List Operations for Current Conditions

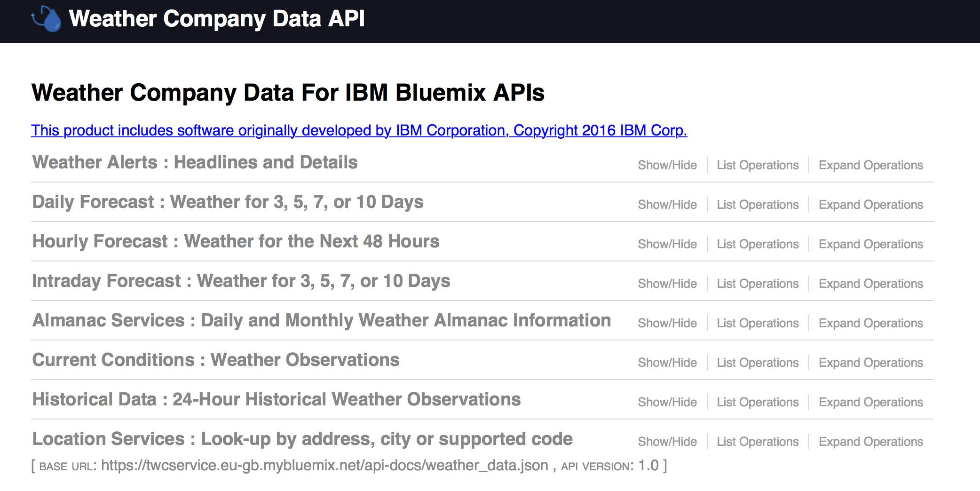click(x=758, y=363)
